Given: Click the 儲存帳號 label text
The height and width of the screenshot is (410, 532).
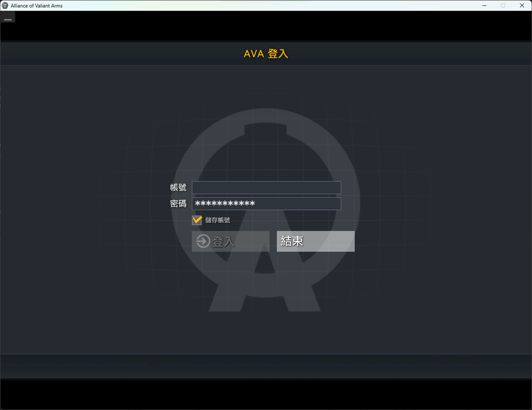Looking at the screenshot, I should coord(218,220).
